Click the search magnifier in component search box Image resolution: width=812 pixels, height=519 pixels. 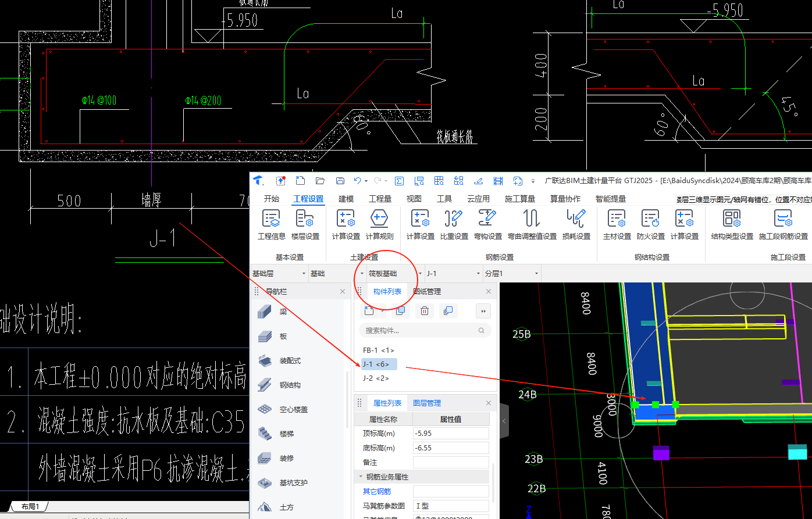click(481, 330)
